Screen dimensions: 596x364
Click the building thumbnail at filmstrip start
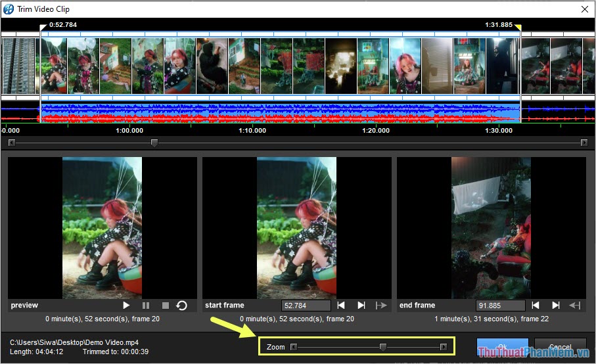point(18,66)
